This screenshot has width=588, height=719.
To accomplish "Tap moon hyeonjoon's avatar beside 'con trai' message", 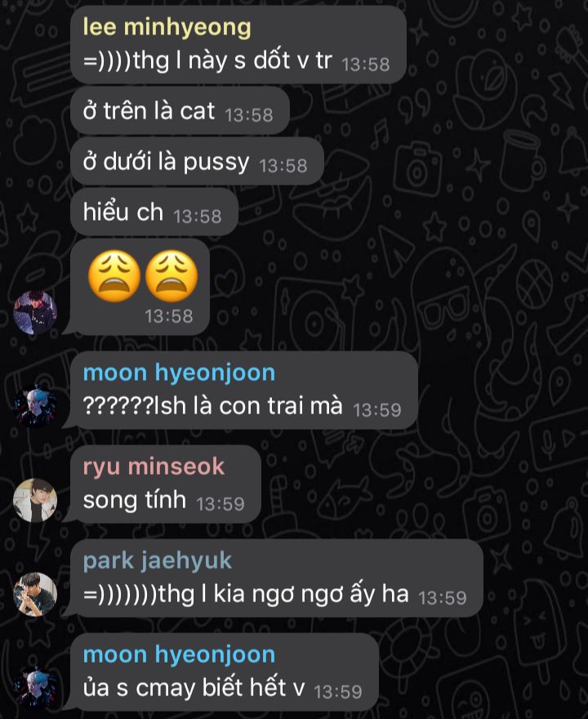I will click(35, 406).
